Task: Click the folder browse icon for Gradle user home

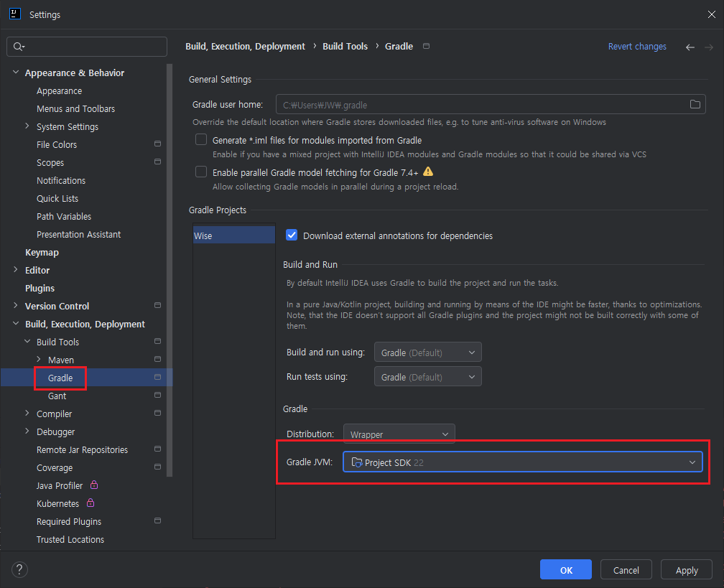Action: pyautogui.click(x=695, y=105)
